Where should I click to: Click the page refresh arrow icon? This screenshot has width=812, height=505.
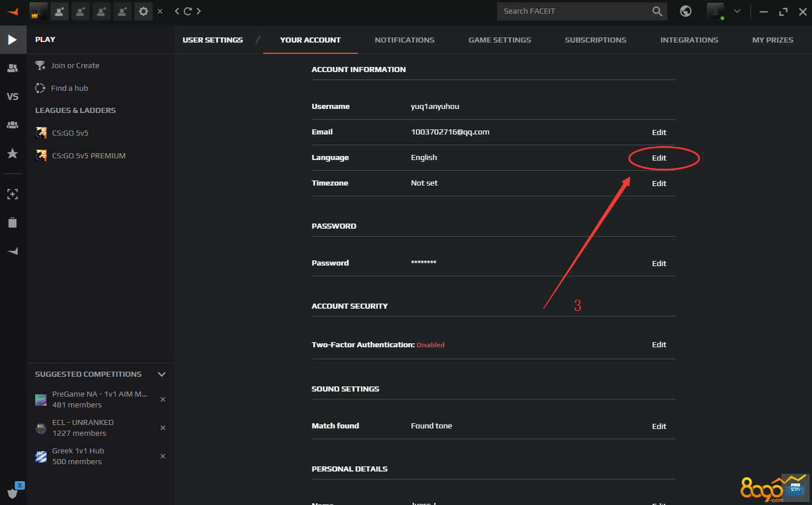tap(188, 11)
